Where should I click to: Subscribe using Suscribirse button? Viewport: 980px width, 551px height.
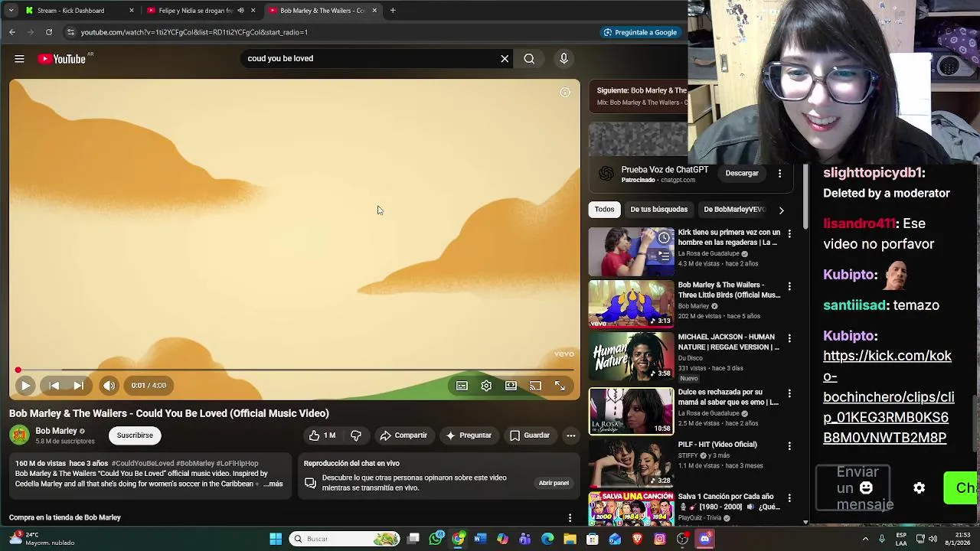click(x=135, y=435)
